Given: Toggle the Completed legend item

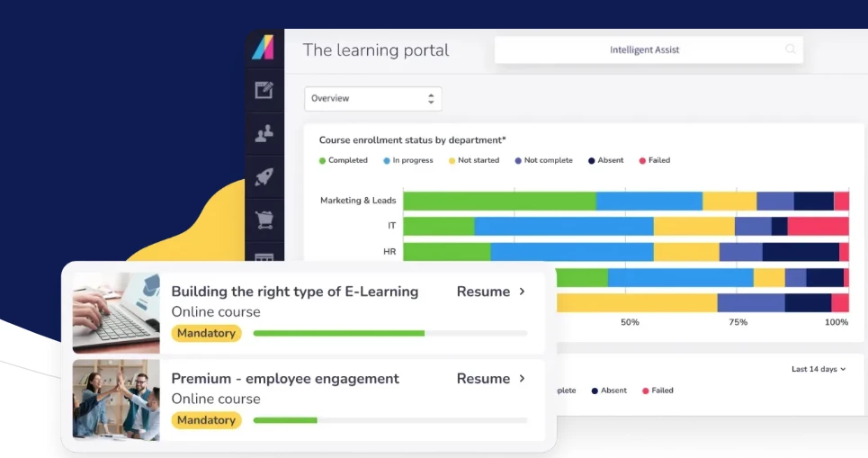Looking at the screenshot, I should pyautogui.click(x=344, y=160).
